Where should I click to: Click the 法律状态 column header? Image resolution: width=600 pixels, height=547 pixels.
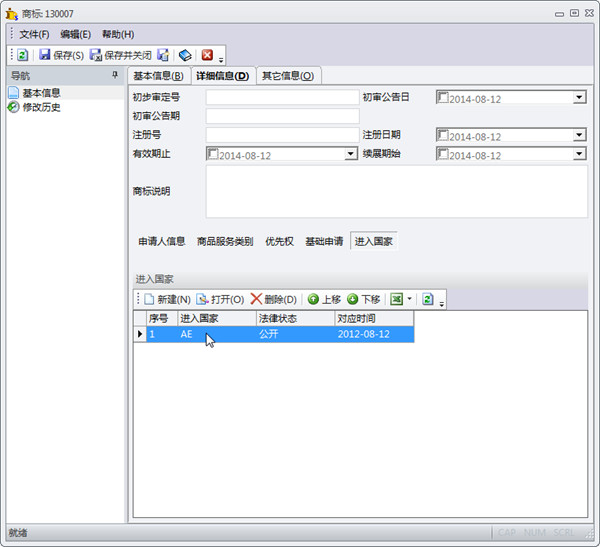(295, 318)
